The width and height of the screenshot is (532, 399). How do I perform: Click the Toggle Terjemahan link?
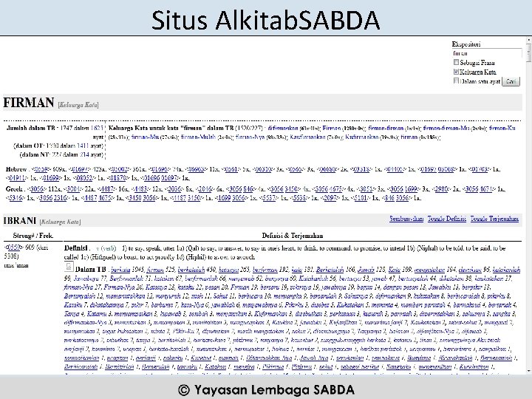tap(494, 219)
